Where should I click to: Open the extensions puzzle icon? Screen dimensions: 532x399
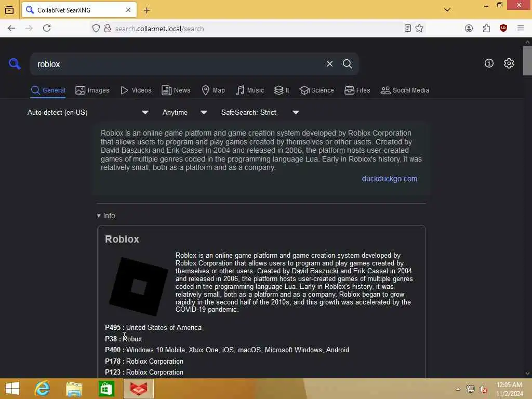click(486, 29)
